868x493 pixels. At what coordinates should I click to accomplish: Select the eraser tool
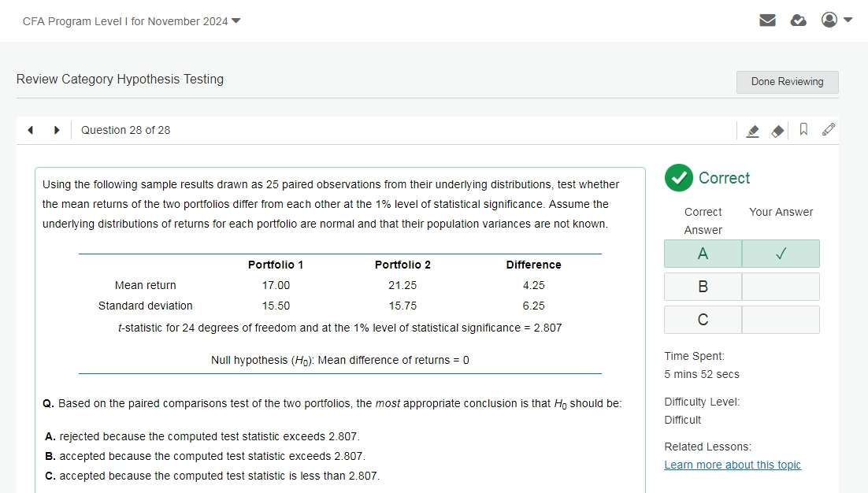pyautogui.click(x=777, y=131)
